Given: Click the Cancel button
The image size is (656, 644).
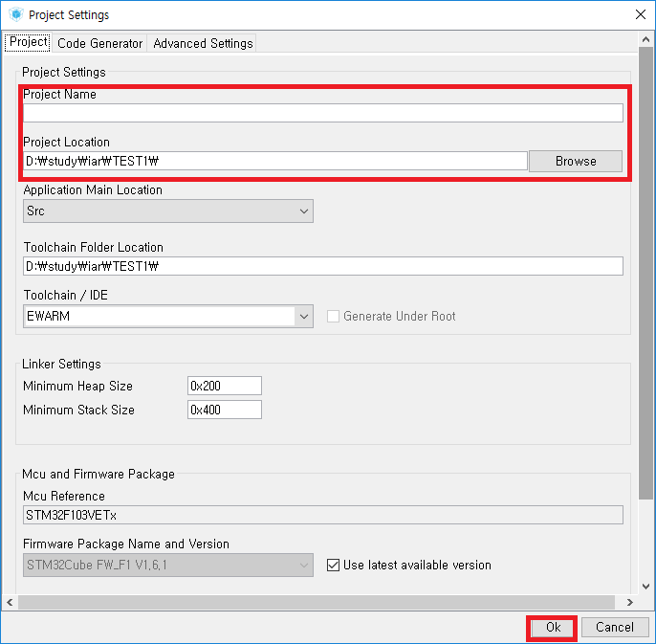Looking at the screenshot, I should click(615, 627).
